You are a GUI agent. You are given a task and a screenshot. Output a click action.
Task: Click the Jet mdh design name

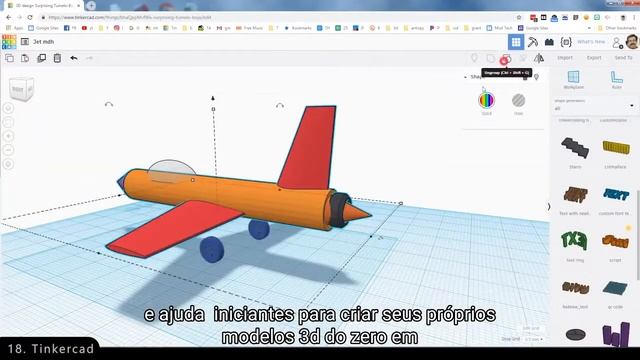(43, 42)
